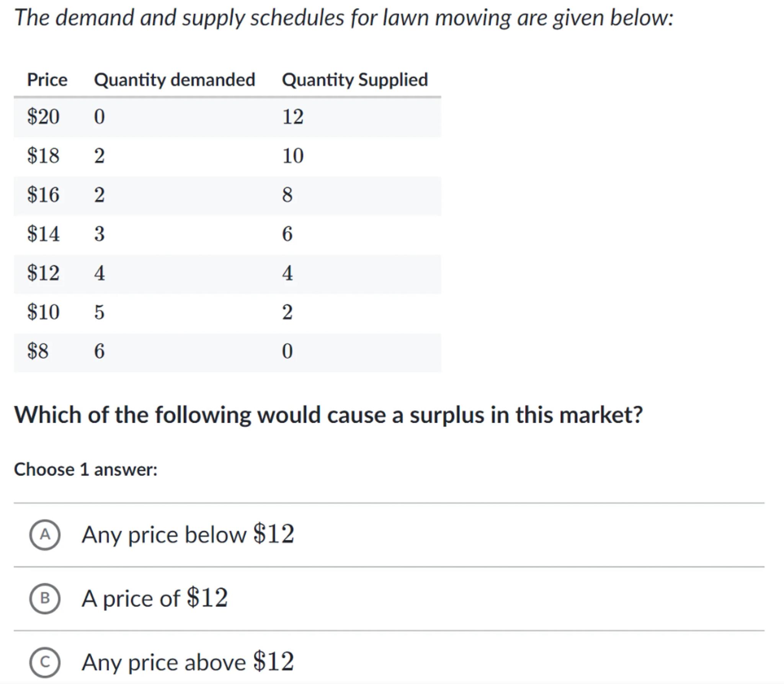Image resolution: width=784 pixels, height=684 pixels.
Task: Select radio option C circle
Action: pos(45,662)
